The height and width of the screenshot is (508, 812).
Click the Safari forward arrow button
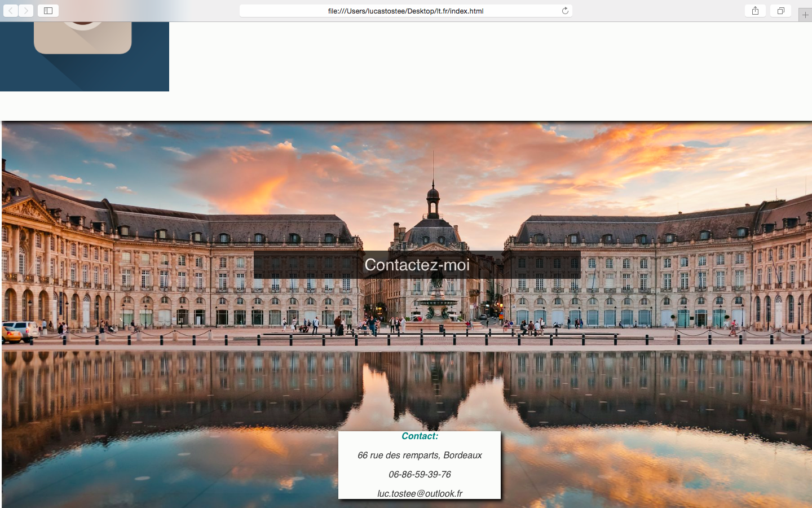[x=26, y=11]
